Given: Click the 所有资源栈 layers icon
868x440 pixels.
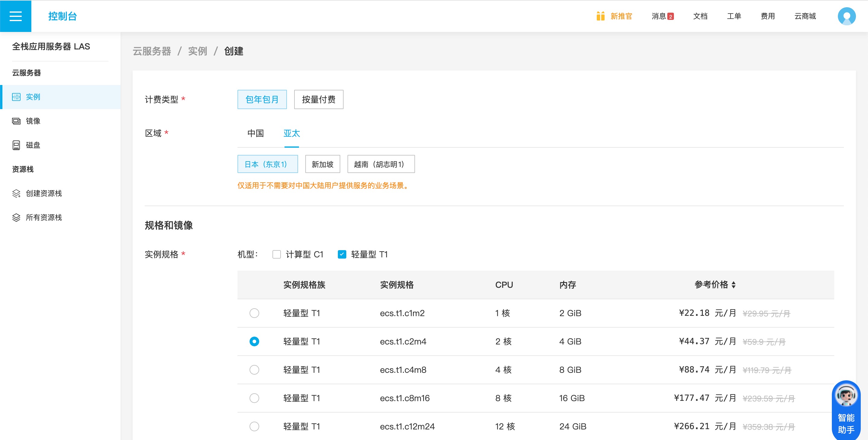Looking at the screenshot, I should [x=16, y=218].
